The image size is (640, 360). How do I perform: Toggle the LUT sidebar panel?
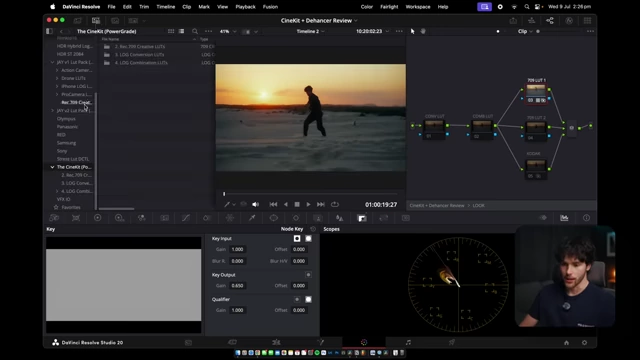49,31
